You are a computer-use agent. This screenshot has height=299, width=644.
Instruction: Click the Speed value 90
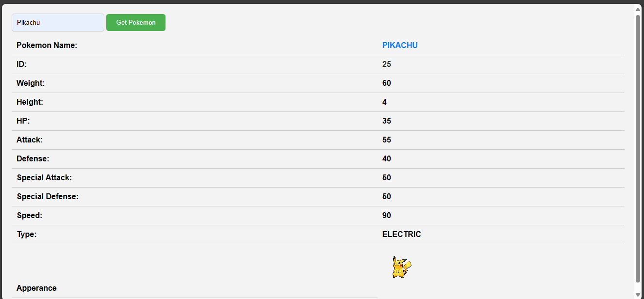[387, 215]
